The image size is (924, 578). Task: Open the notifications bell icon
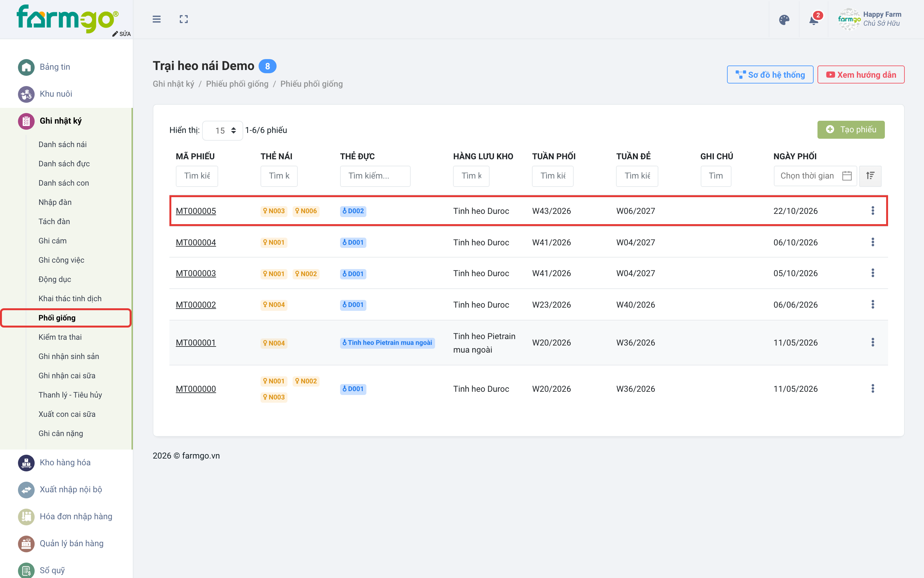click(814, 20)
